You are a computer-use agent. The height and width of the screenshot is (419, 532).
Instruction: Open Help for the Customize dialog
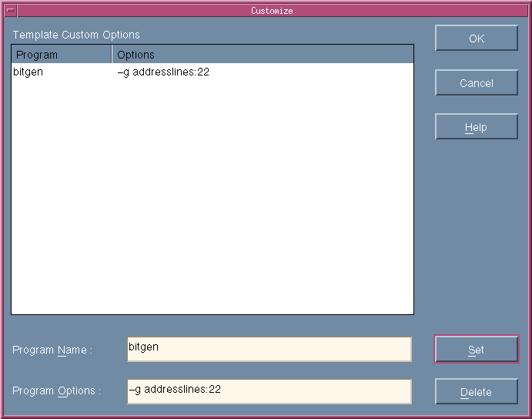click(476, 127)
